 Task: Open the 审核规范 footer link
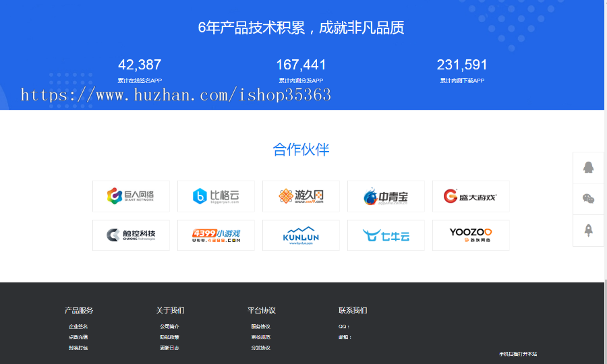tap(260, 337)
